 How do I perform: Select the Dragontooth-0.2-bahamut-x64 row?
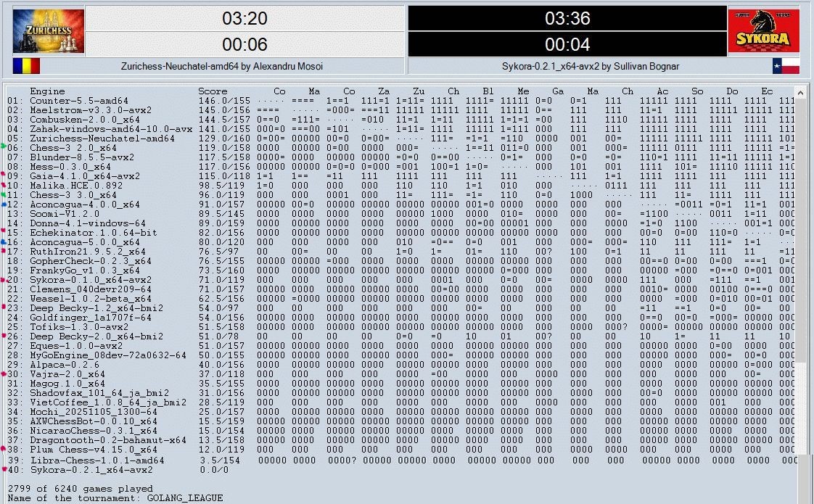(400, 440)
